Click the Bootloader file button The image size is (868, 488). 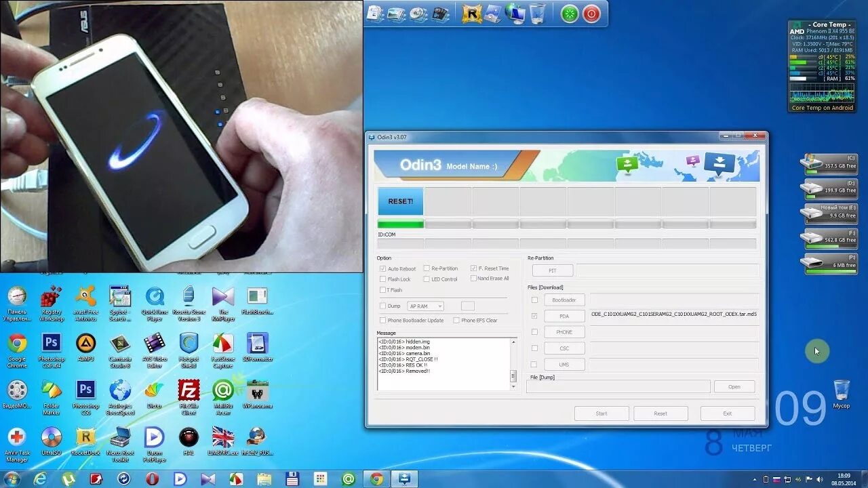pos(564,300)
